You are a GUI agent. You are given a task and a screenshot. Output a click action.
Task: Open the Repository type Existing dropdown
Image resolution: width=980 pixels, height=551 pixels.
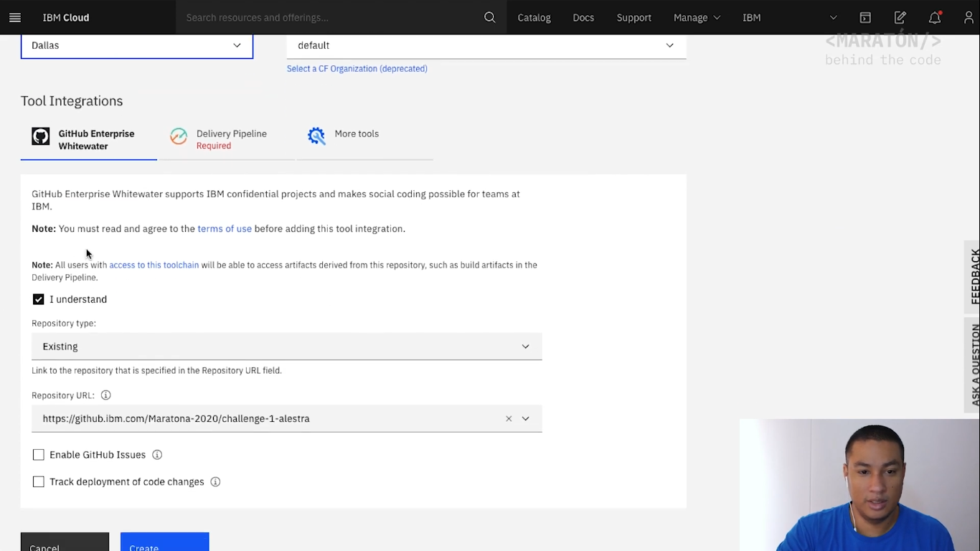(x=287, y=347)
